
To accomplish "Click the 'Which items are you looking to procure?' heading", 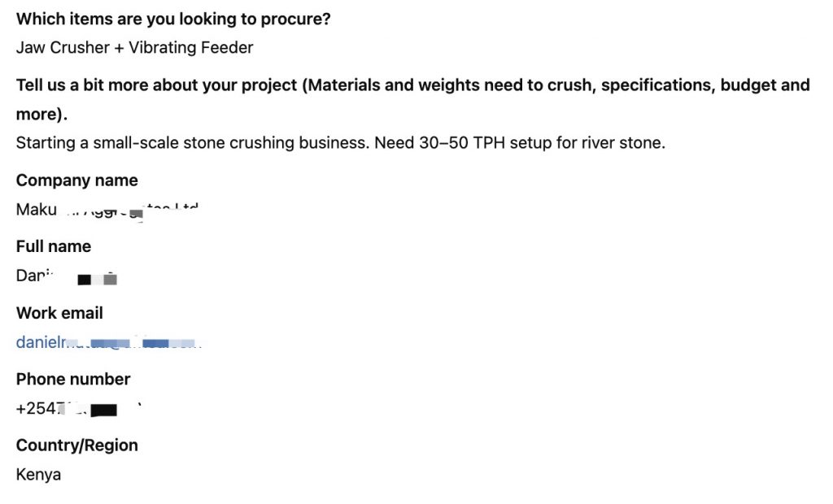I will point(173,20).
